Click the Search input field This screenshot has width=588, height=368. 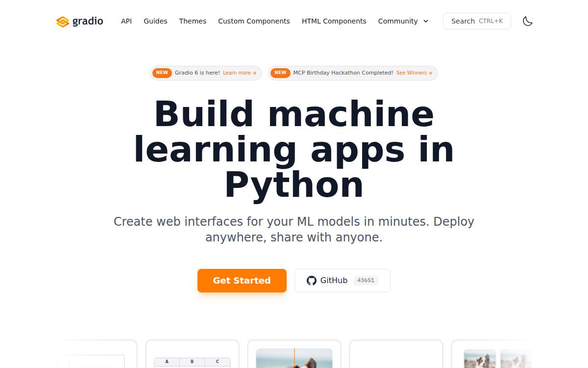[x=477, y=21]
